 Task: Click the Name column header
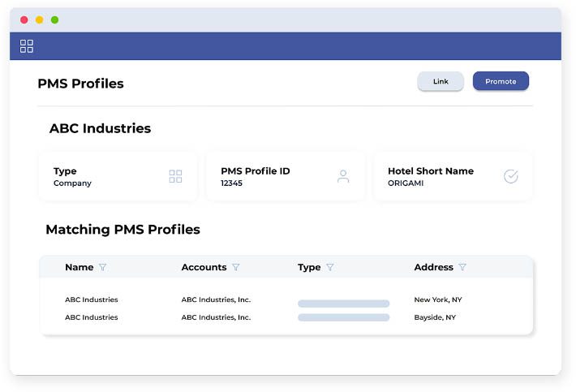click(79, 267)
